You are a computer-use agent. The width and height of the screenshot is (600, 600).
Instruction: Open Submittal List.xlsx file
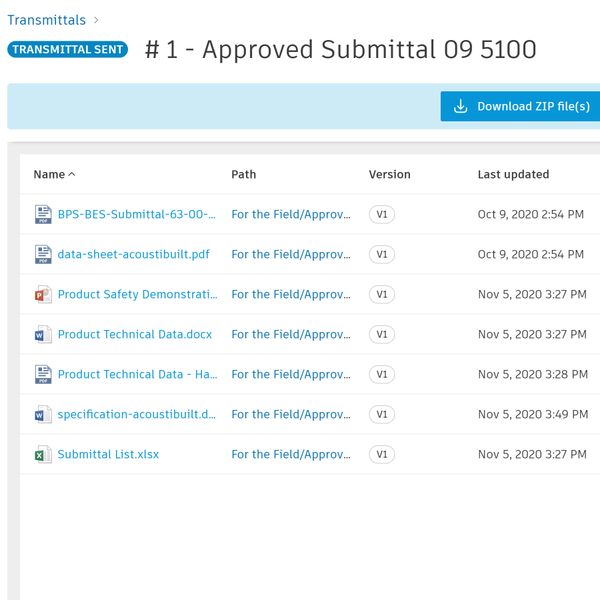tap(108, 454)
